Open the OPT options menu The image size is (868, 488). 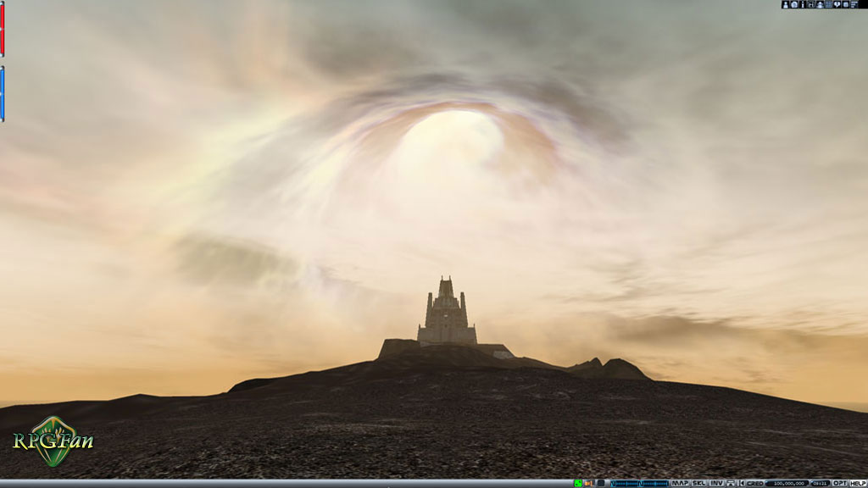click(840, 484)
